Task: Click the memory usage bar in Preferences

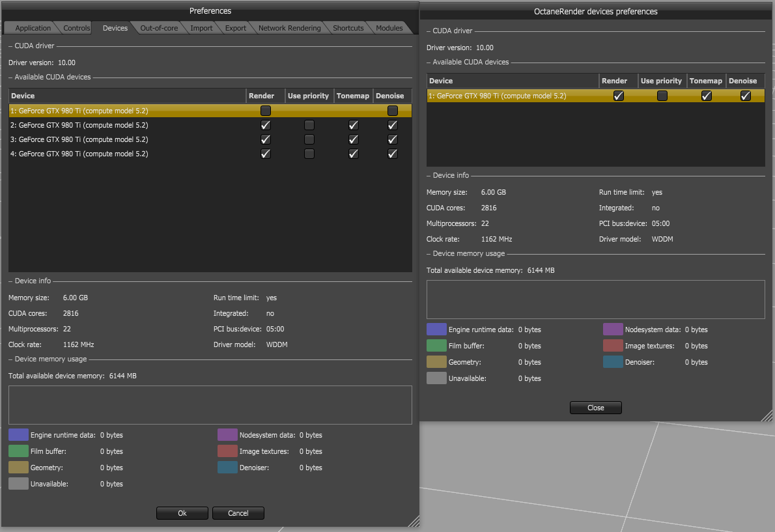Action: pyautogui.click(x=210, y=405)
